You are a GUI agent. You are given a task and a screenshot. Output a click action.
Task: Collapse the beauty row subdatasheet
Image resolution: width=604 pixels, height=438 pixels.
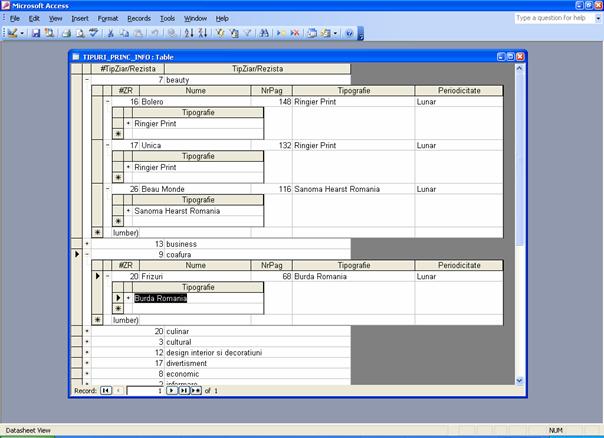pos(87,79)
